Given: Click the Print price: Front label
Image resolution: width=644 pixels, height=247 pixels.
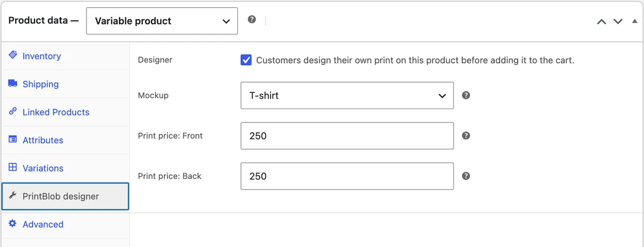Looking at the screenshot, I should click(170, 135).
